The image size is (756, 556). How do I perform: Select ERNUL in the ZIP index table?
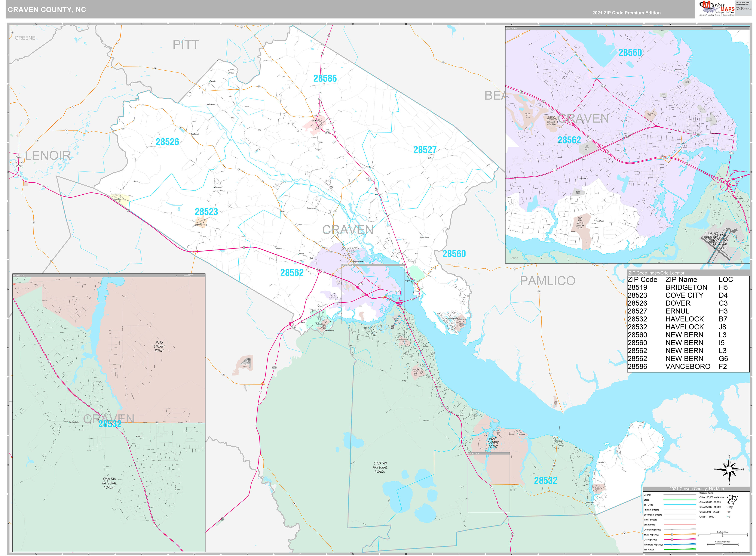[x=677, y=311]
